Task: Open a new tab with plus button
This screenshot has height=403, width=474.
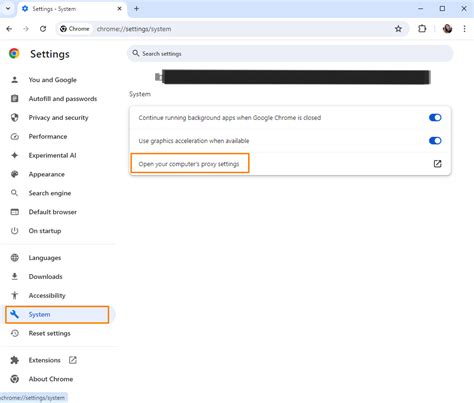Action: pos(136,9)
